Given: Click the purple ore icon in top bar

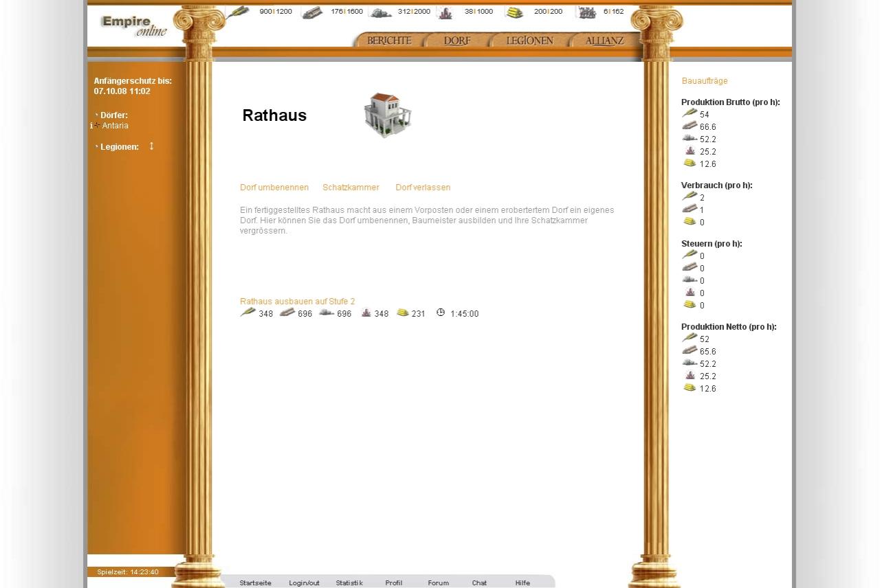Looking at the screenshot, I should [x=445, y=12].
